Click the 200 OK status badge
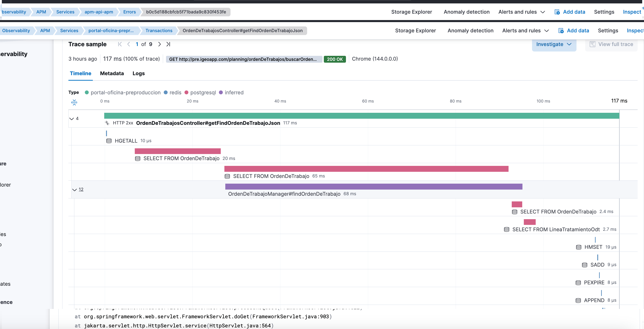Screen dimensions: 644x329 (335, 59)
